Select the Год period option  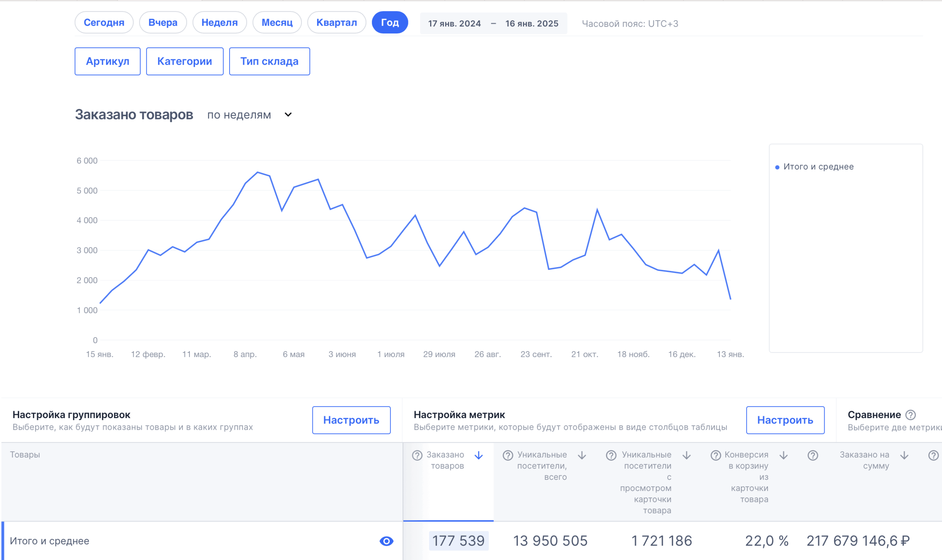[390, 23]
